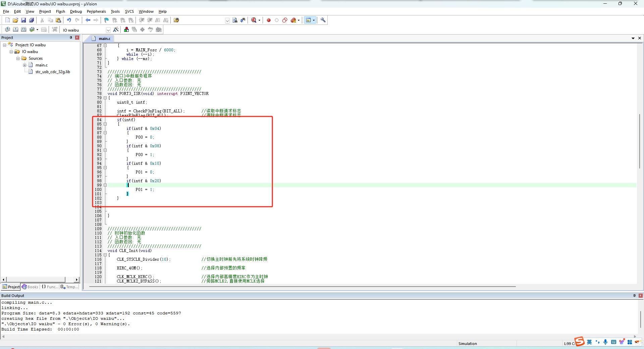
Task: Click the Simulation status bar entry
Action: coord(468,344)
